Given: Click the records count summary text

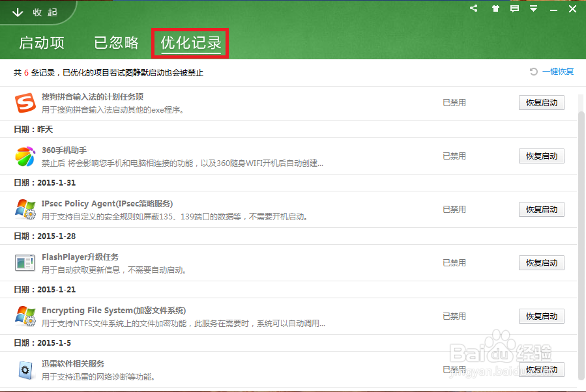Looking at the screenshot, I should click(108, 73).
